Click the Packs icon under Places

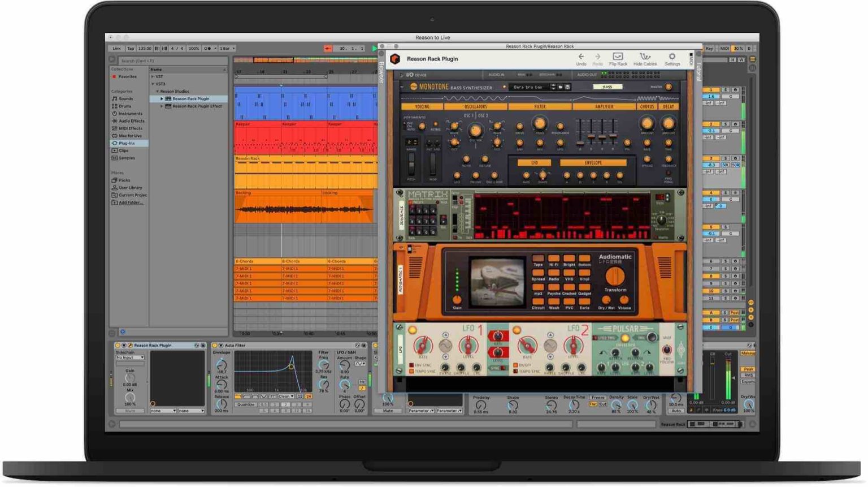point(115,180)
